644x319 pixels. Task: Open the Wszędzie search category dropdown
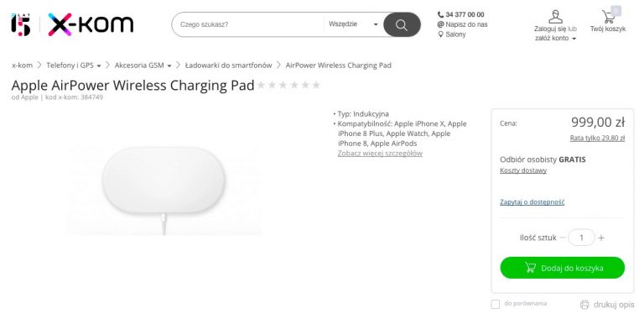[353, 24]
